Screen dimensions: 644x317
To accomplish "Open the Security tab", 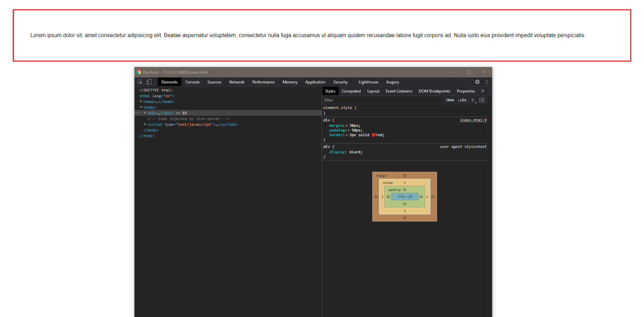I will 340,82.
